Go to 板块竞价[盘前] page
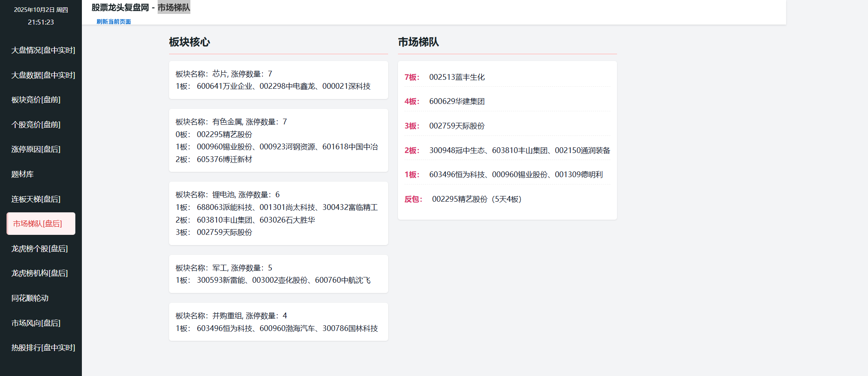Viewport: 868px width, 376px height. coord(36,100)
